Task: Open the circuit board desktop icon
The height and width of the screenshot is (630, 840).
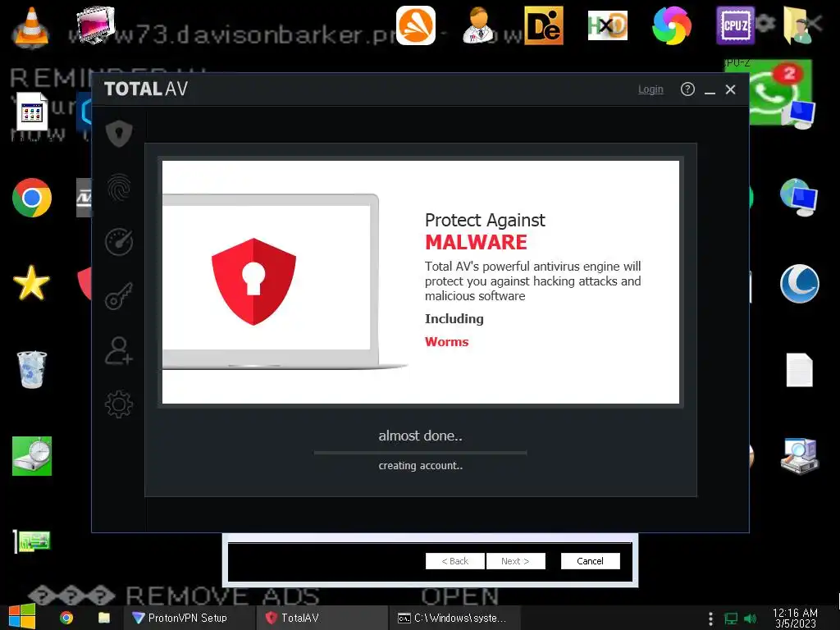Action: pos(32,541)
